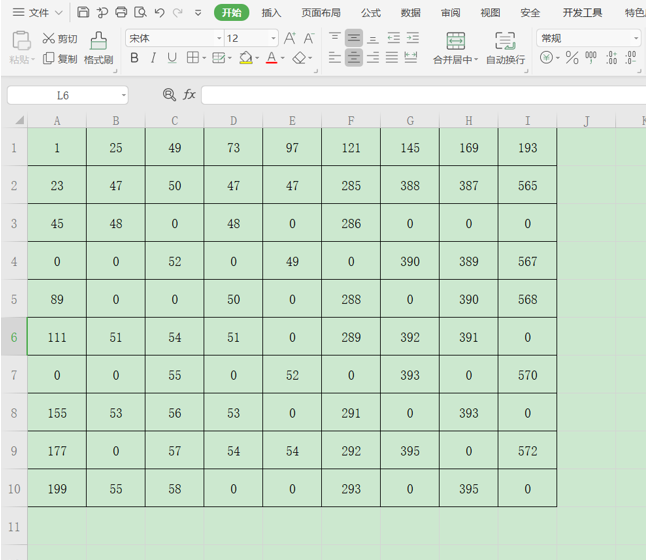This screenshot has width=646, height=560.
Task: Switch to the 插入 tab
Action: click(271, 13)
